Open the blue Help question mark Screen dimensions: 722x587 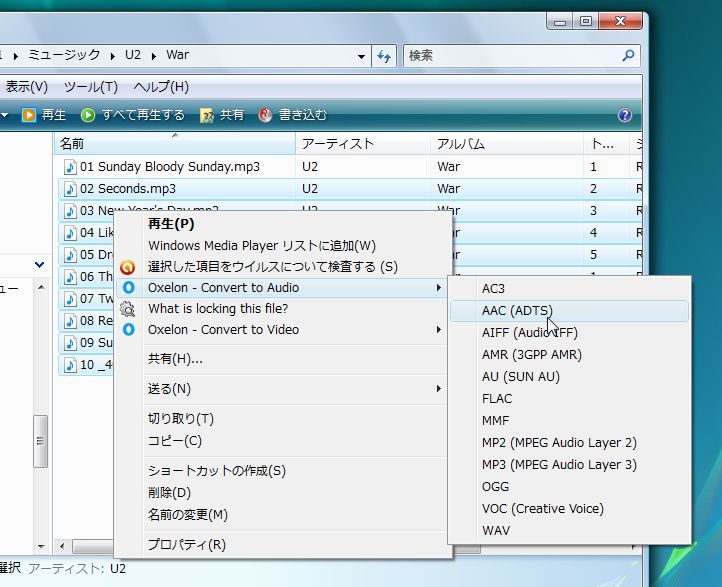point(624,115)
